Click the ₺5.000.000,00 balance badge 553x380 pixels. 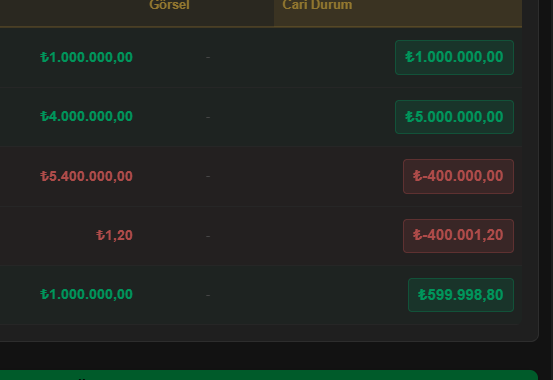454,117
